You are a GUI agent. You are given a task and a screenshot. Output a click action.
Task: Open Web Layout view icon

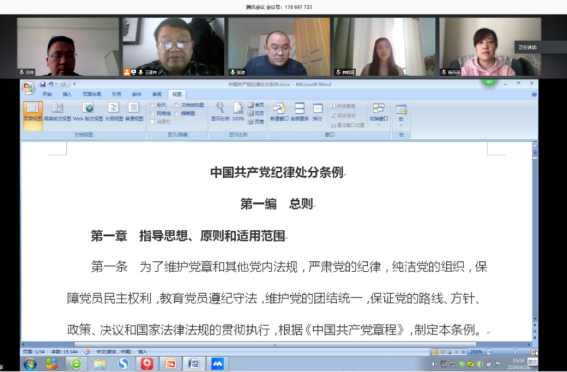pos(88,112)
